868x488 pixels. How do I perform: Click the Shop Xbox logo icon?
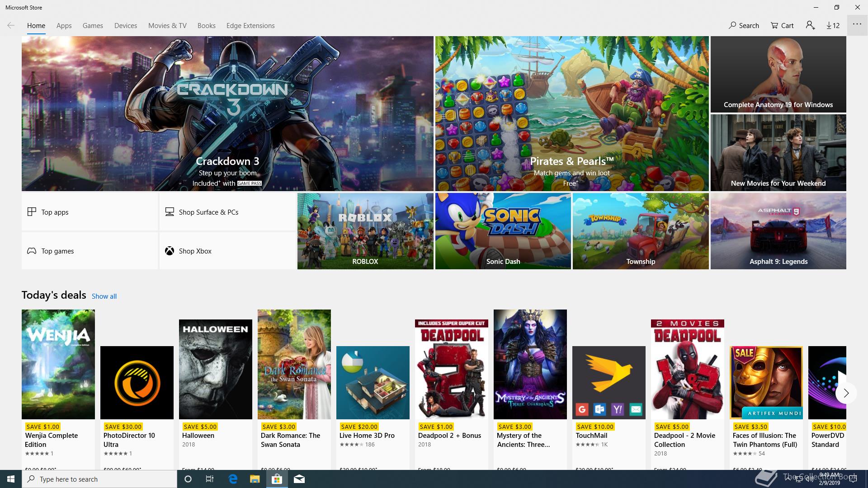coord(170,251)
